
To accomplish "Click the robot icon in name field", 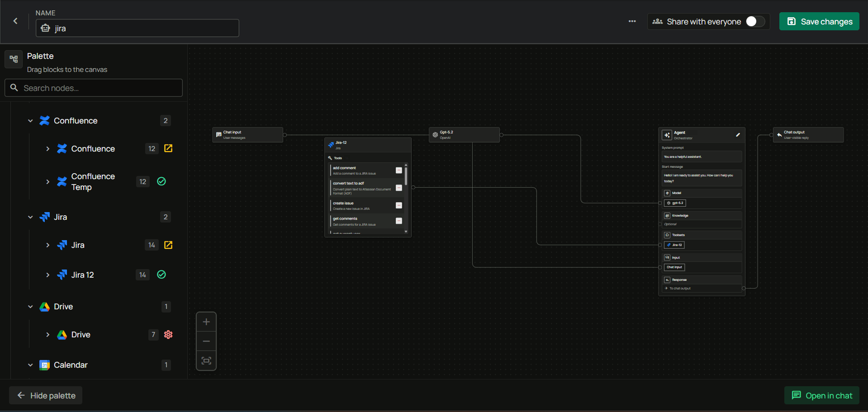I will tap(45, 28).
